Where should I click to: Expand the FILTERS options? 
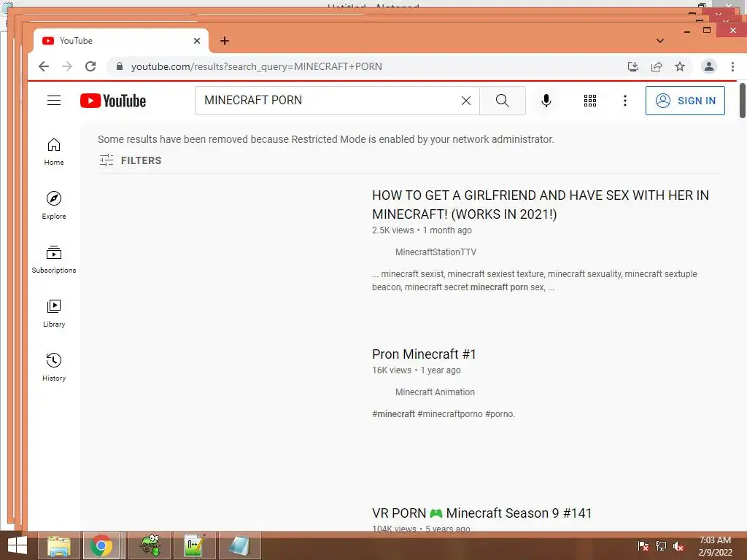pos(131,160)
